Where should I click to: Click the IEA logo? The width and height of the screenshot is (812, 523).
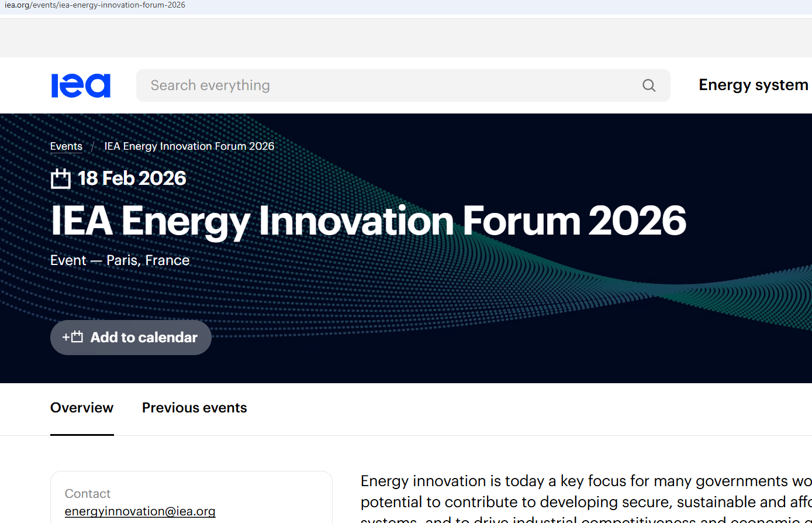[x=81, y=85]
